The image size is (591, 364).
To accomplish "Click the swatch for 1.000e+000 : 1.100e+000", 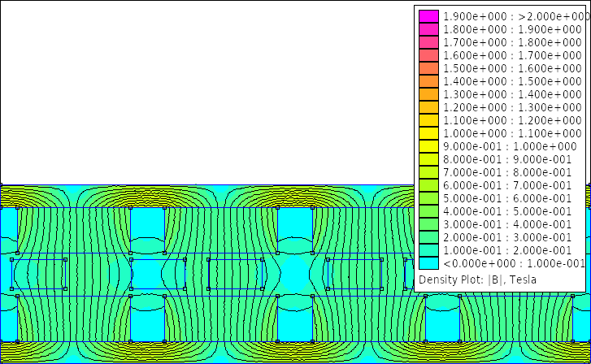I will tap(428, 133).
